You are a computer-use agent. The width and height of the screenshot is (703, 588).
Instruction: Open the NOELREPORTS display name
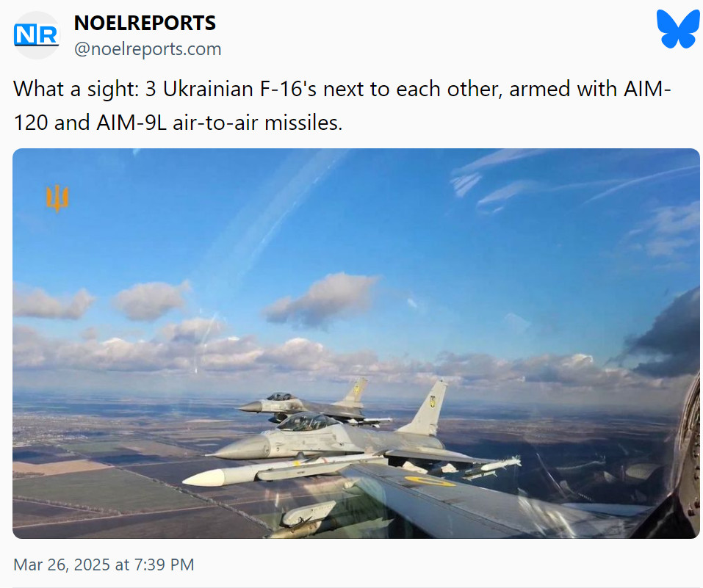(145, 23)
